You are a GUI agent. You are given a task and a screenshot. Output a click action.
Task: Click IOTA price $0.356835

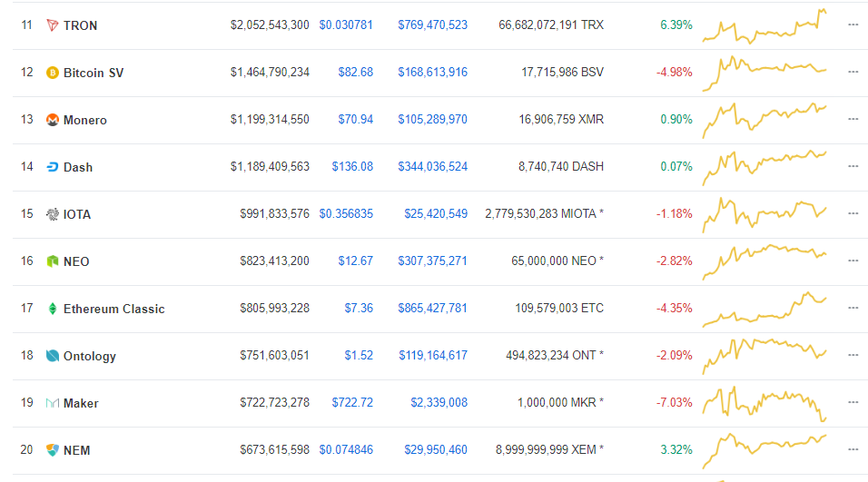(x=346, y=213)
